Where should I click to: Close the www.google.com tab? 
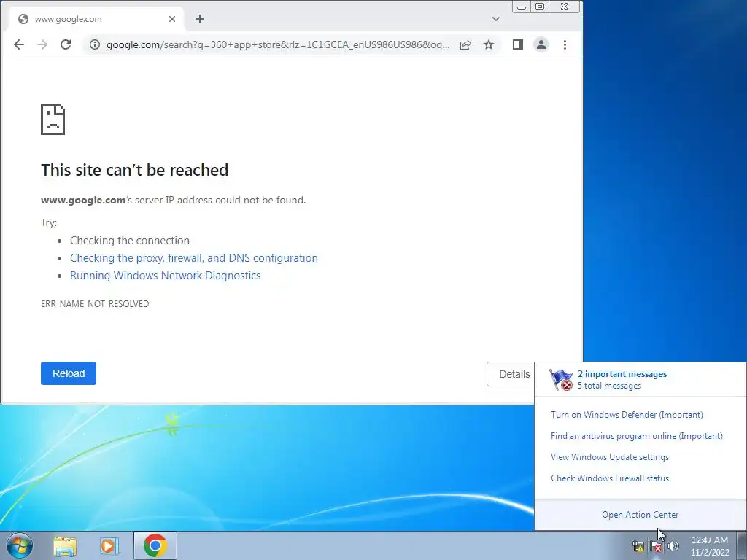pyautogui.click(x=172, y=19)
